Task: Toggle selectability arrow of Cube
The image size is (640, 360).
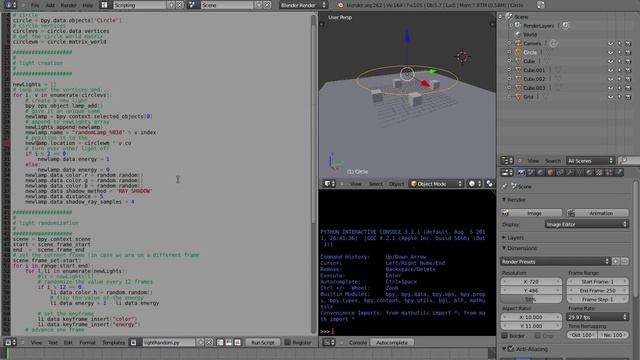Action: pyautogui.click(x=620, y=62)
